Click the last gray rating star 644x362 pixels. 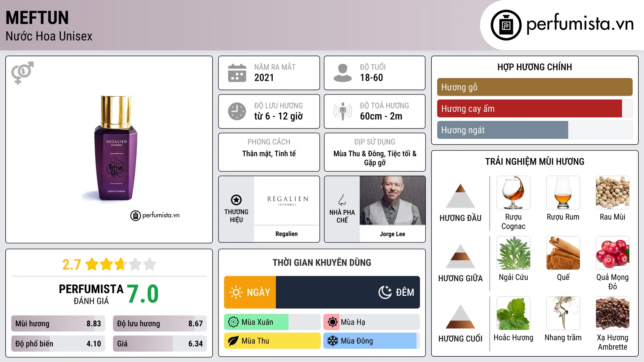click(150, 264)
